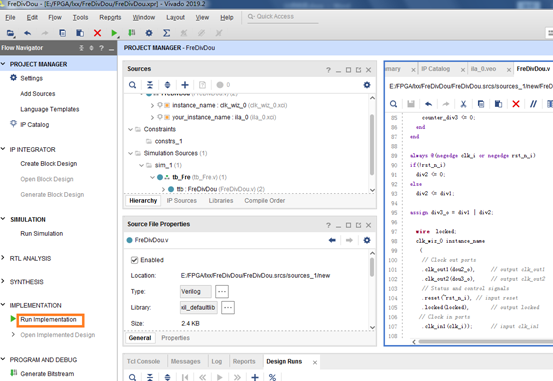Expand the SYNTHESIS section
The width and height of the screenshot is (553, 381).
[x=3, y=282]
